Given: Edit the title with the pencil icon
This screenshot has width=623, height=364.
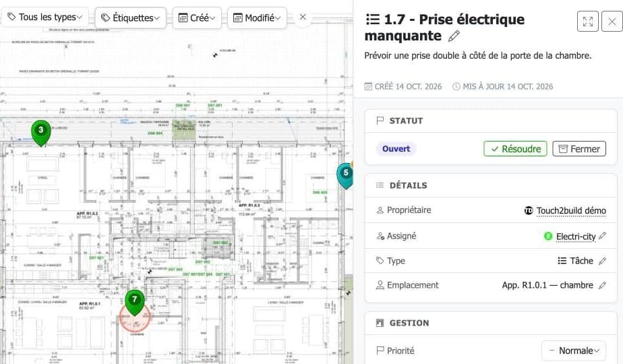Looking at the screenshot, I should 454,36.
